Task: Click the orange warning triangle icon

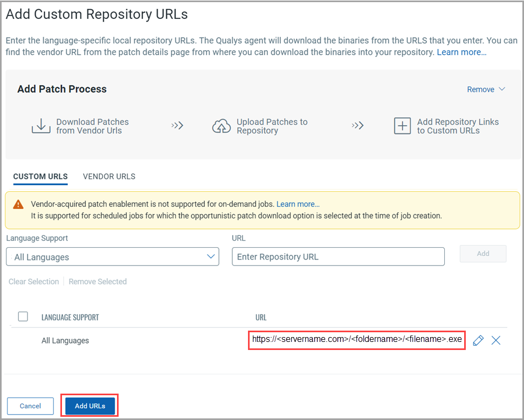Action: [x=19, y=205]
